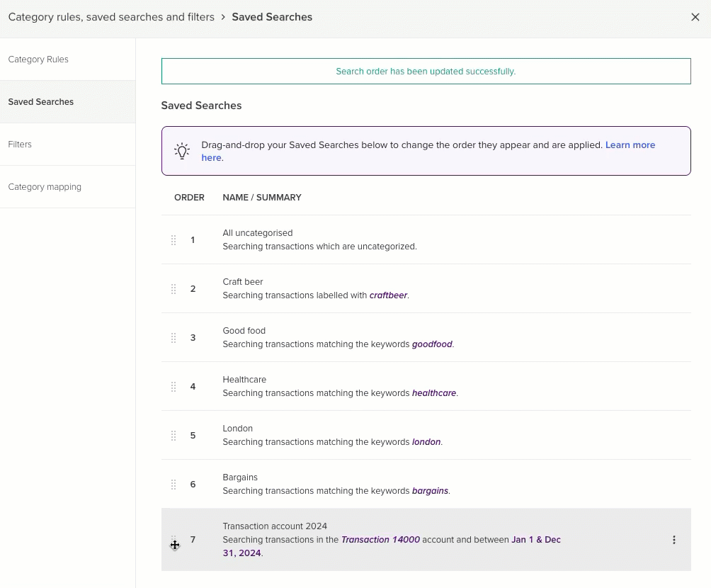The height and width of the screenshot is (588, 711).
Task: Click drag handle beside Bargains row
Action: 174,485
